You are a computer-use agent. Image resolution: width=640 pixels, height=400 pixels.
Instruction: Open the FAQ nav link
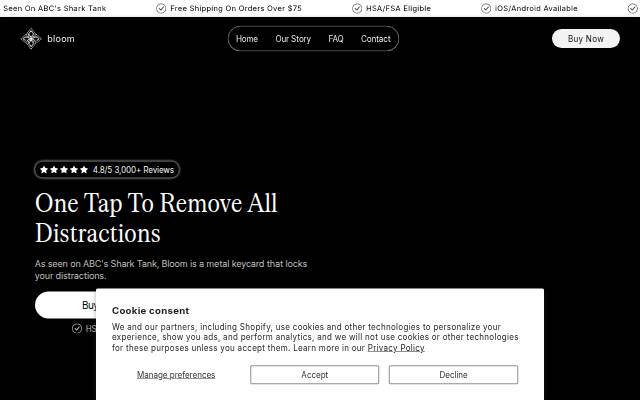336,39
